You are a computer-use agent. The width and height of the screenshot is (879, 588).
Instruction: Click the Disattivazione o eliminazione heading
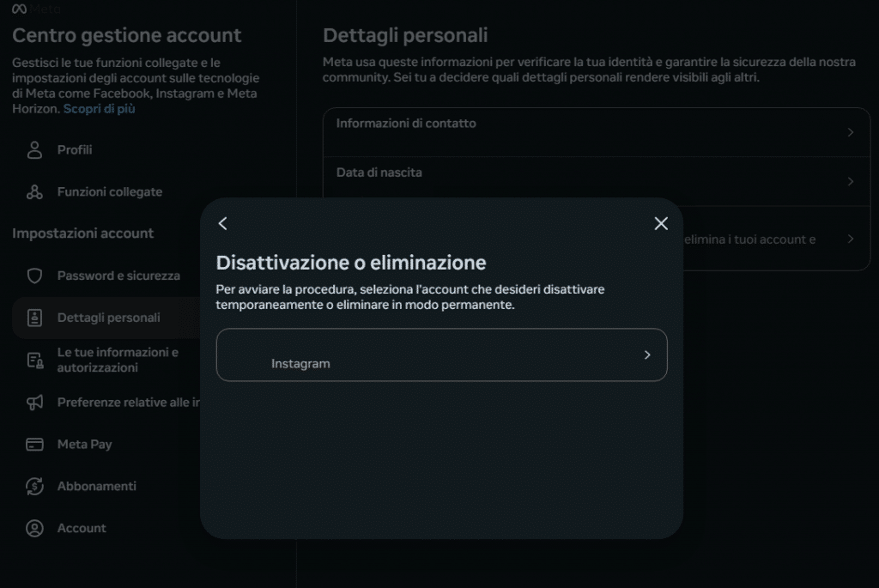351,263
